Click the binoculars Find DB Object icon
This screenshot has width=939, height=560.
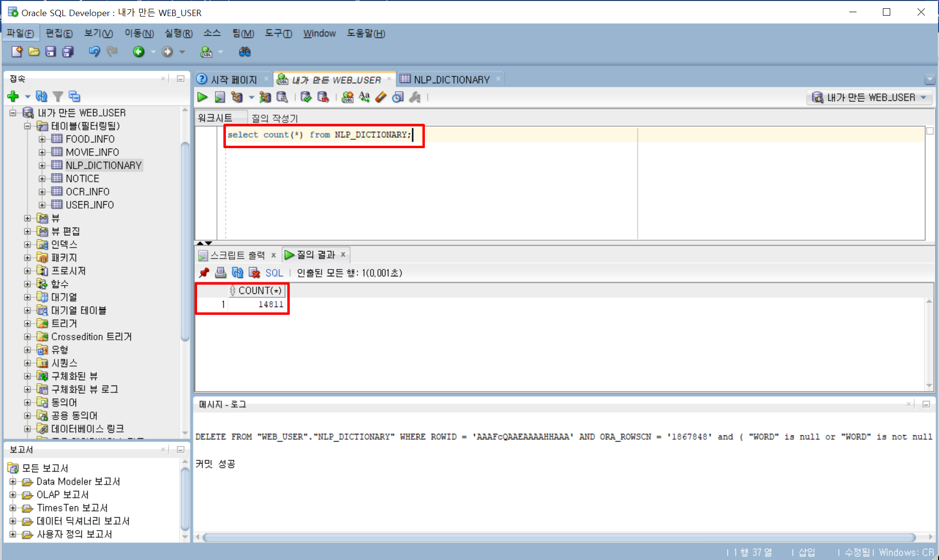click(x=244, y=52)
